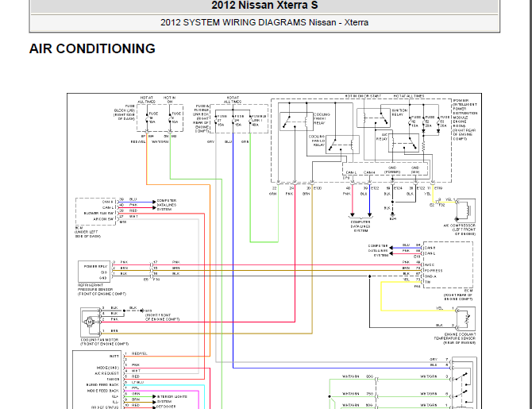Screen dimensions: 532x409
Task: Click the "2012 SYSTEM WIRING DIAGRAMS Nissan - Xterra" subtitle
Action: pyautogui.click(x=264, y=22)
